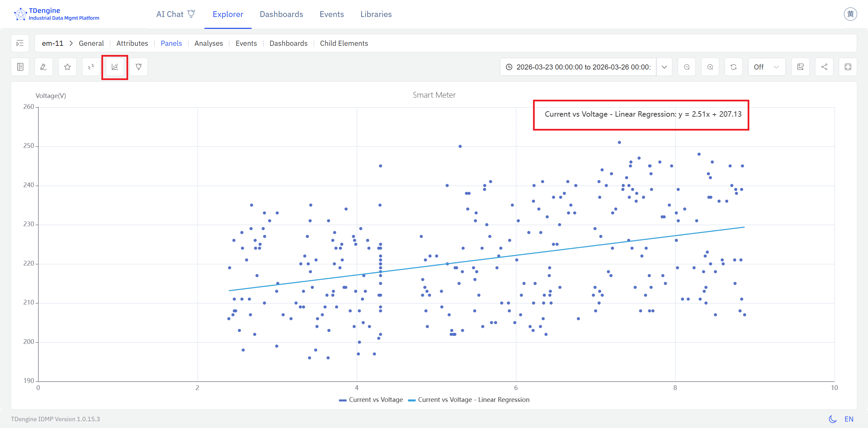Refresh the Smart Meter chart data
Screen dimensions: 868x428
click(x=734, y=67)
